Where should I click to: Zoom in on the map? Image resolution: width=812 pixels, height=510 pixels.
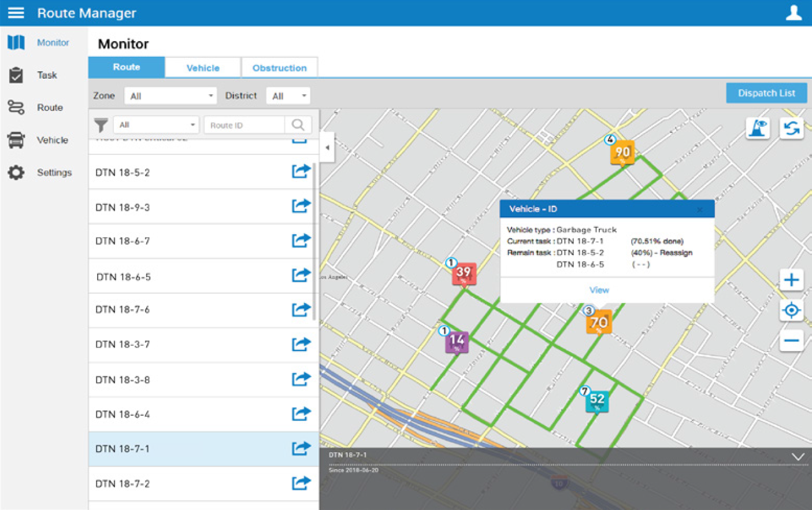[x=791, y=280]
